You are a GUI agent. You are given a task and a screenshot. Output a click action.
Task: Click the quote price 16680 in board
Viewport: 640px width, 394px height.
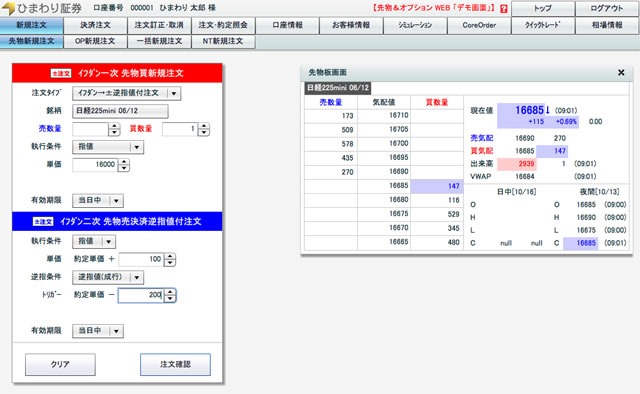[398, 200]
